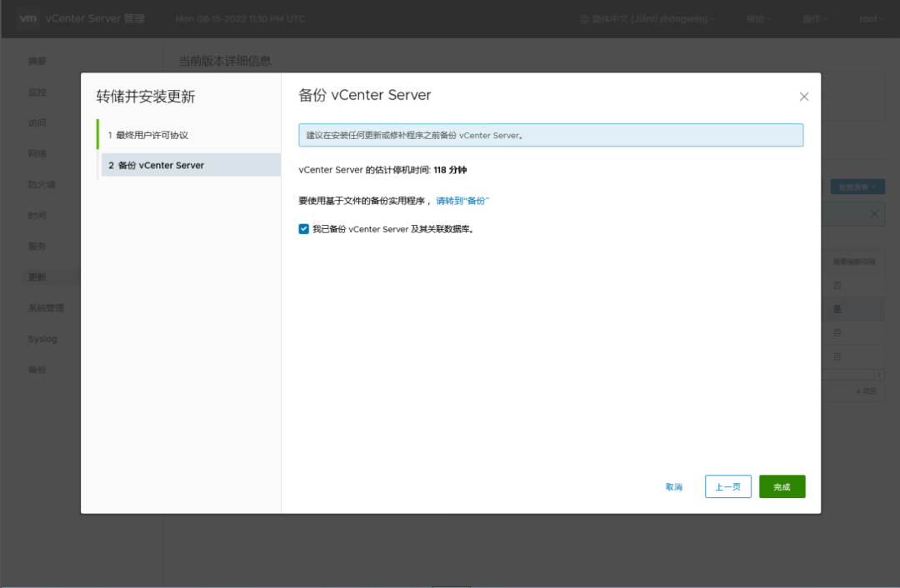This screenshot has height=588, width=900.
Task: Open 系统管理 in the sidebar
Action: point(46,308)
